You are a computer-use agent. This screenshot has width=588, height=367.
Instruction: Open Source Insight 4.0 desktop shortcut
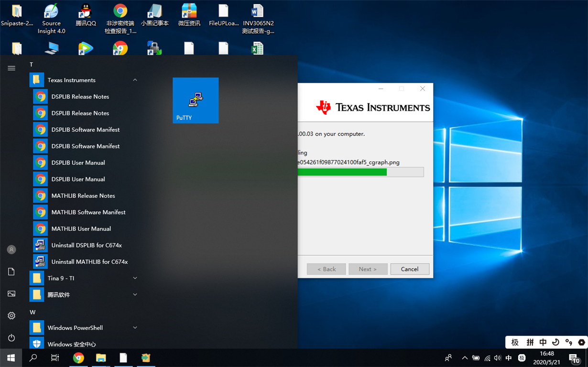coord(51,19)
